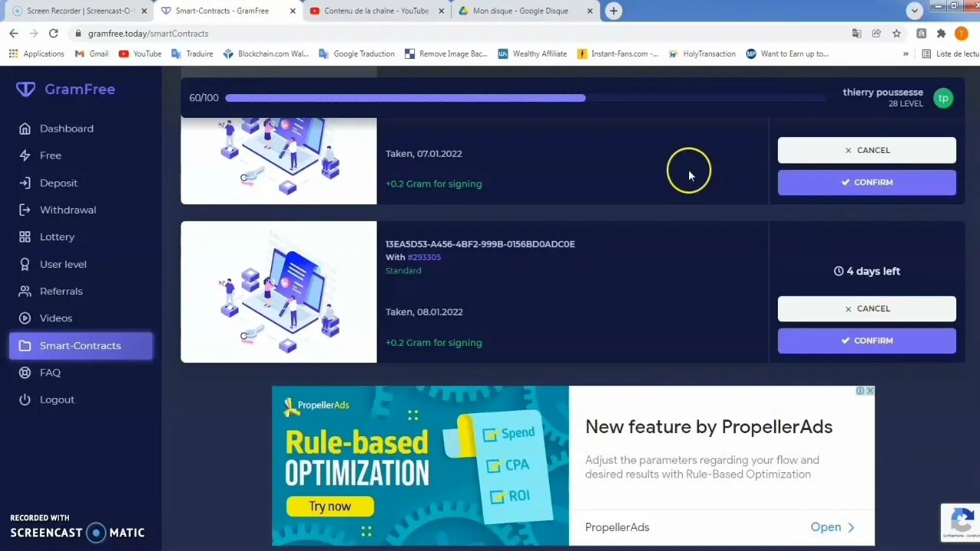Cancel the contract taken 08.01.2022

click(x=867, y=308)
